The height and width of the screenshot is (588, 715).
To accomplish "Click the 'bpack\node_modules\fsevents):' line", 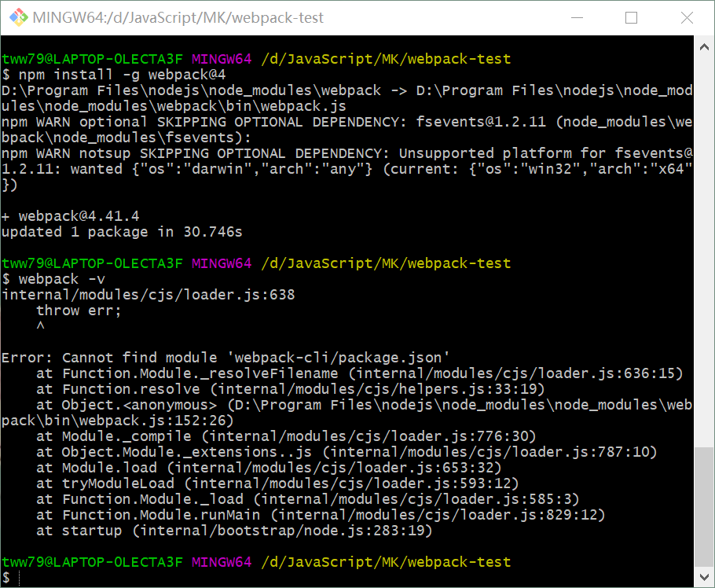I will point(126,138).
